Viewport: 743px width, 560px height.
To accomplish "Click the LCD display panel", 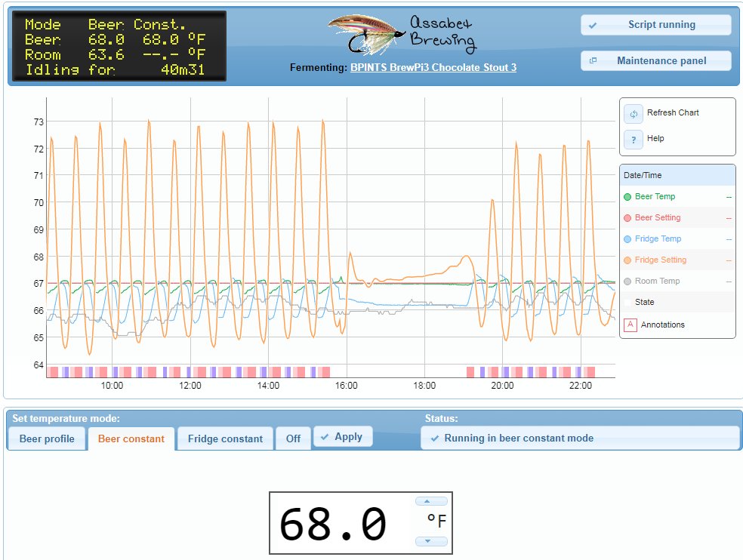I will [119, 47].
